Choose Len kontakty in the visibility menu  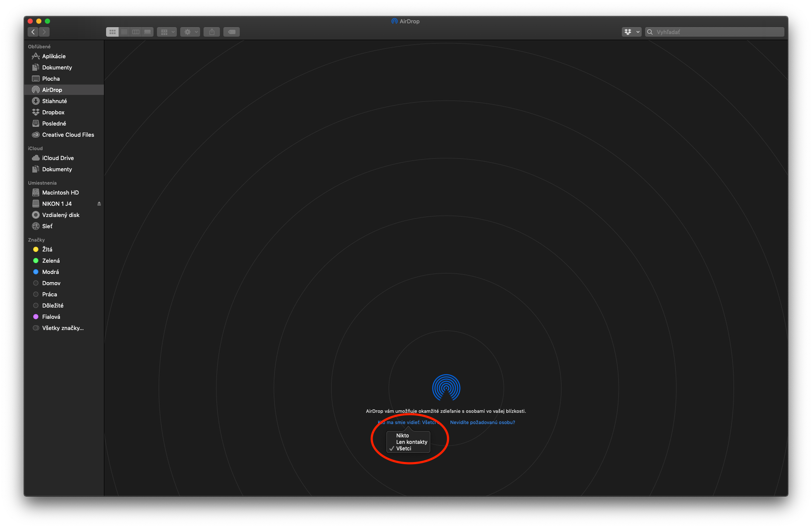pos(408,442)
